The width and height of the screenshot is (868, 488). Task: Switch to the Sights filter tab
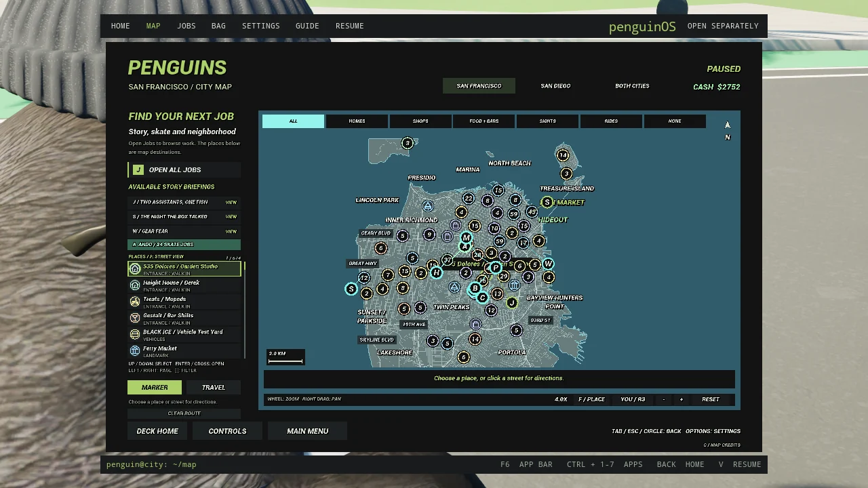[x=548, y=121]
